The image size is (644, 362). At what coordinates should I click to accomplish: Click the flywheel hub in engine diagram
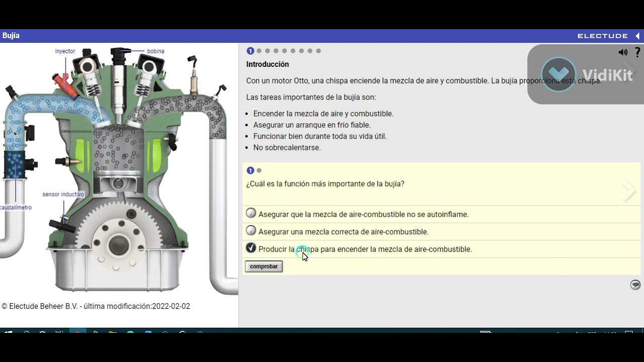click(119, 245)
